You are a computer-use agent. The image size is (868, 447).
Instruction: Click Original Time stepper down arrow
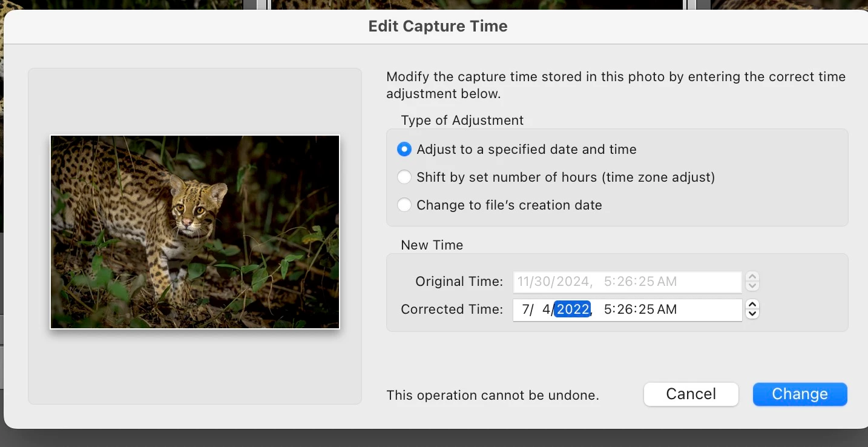click(x=752, y=286)
